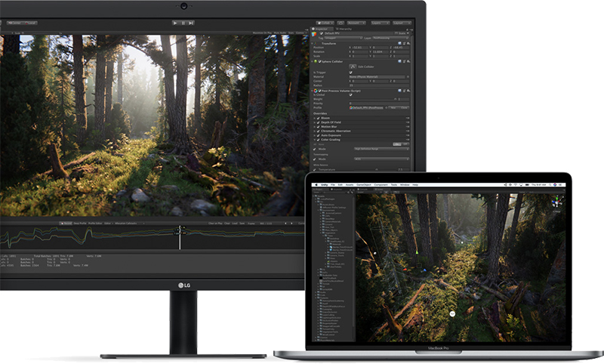604x364 pixels.
Task: Open the Assets menu on the laptop
Action: coord(348,184)
